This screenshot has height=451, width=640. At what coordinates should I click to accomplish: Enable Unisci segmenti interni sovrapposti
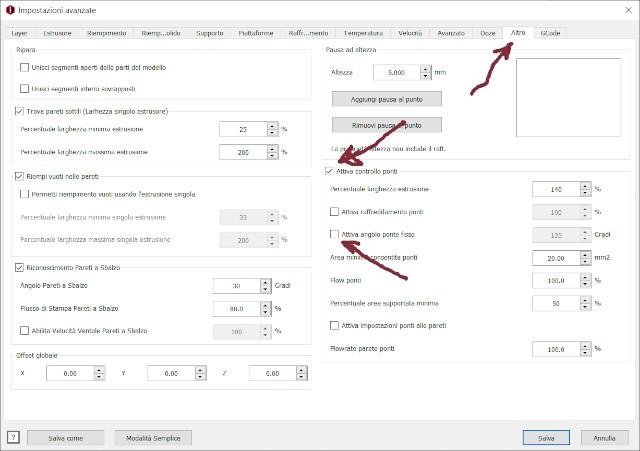click(24, 89)
